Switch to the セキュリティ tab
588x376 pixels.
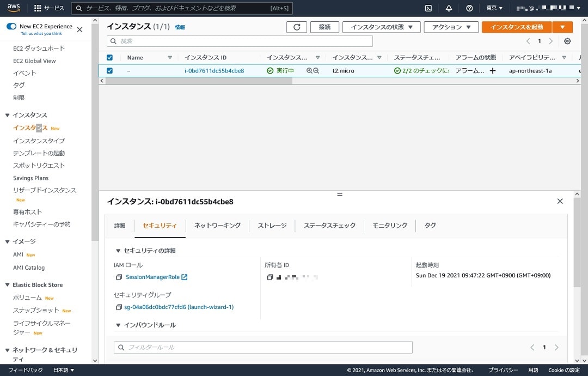(160, 226)
